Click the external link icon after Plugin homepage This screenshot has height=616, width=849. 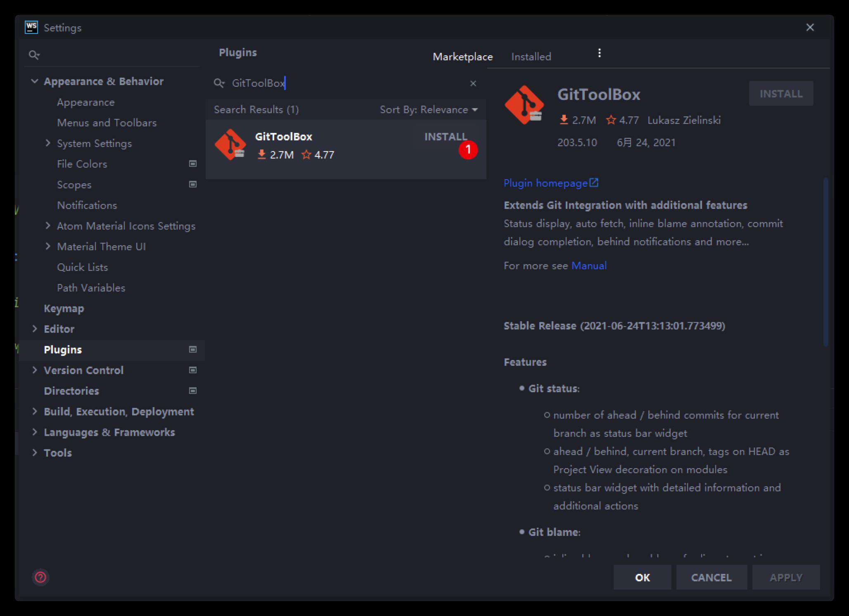tap(594, 182)
